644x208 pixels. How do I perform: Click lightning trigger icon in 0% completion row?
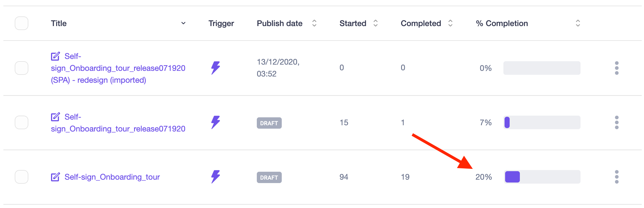coord(215,68)
